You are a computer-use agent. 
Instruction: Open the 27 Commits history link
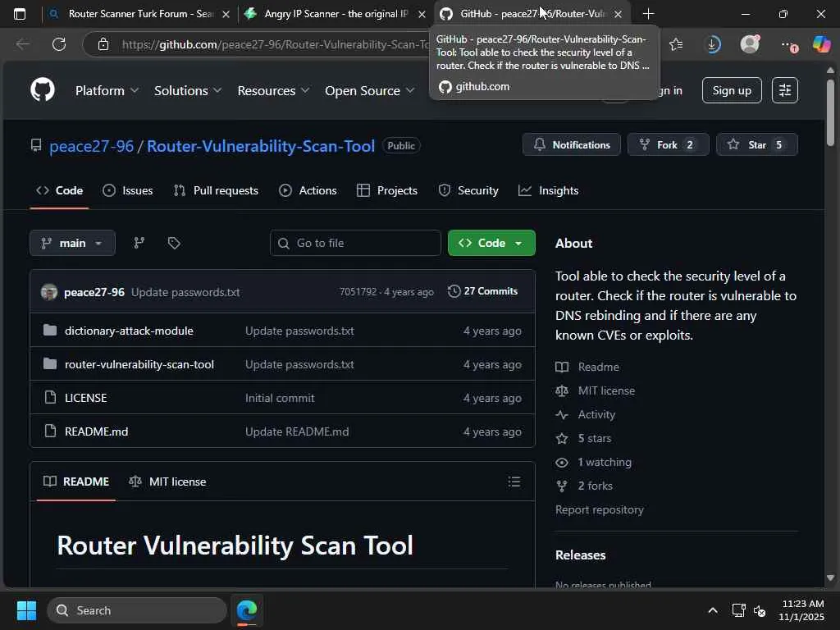coord(482,291)
